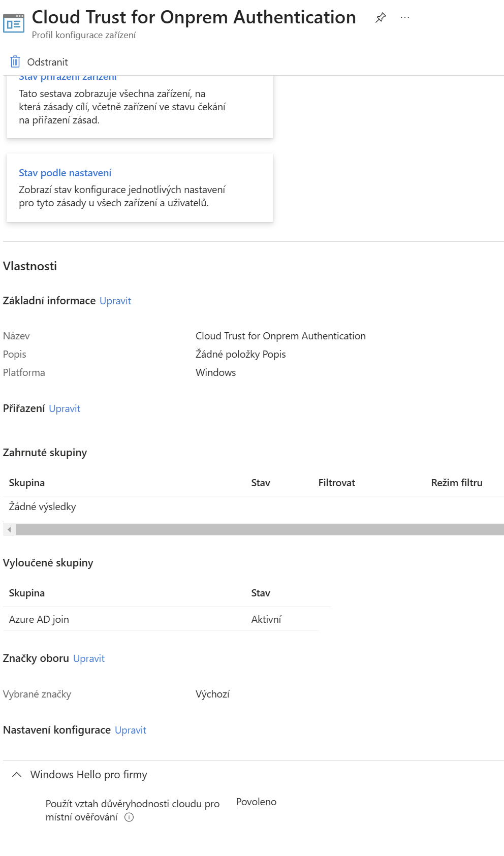Viewport: 504px width, 856px height.
Task: Collapse the Windows Hello pro firmy section
Action: point(17,775)
